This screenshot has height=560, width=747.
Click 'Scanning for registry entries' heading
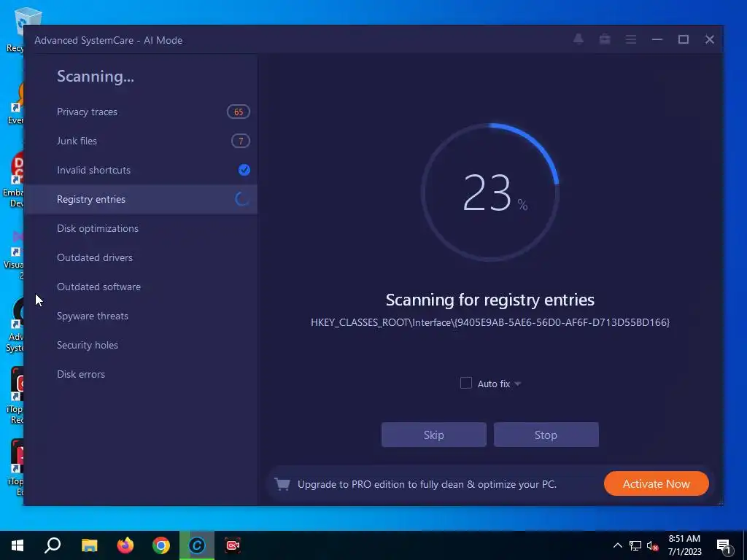tap(490, 300)
